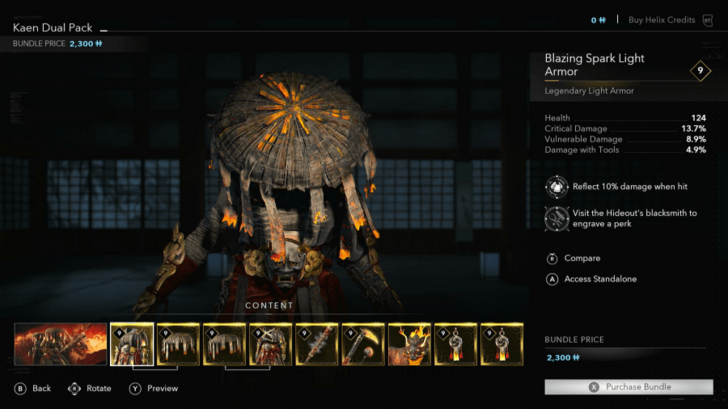Select the flaming horned mount thumbnail
Screen dimensions: 728x409
(409, 344)
